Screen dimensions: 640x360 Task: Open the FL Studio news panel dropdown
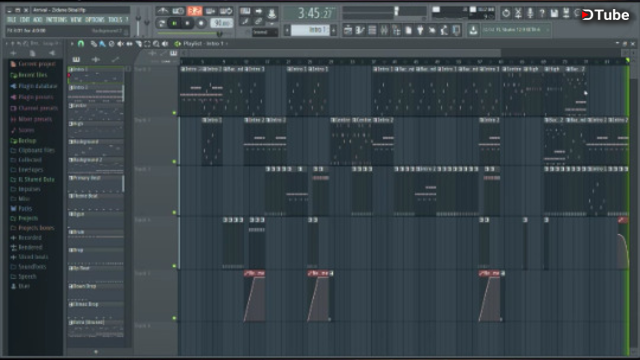coord(516,30)
